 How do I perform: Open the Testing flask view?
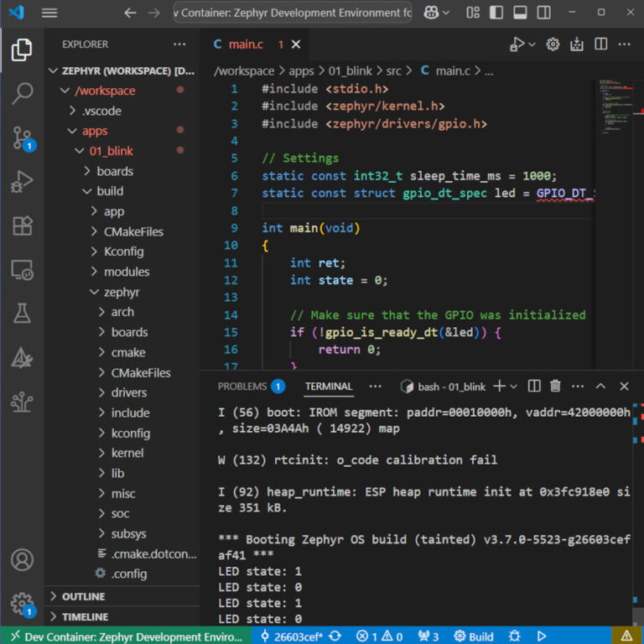(22, 314)
